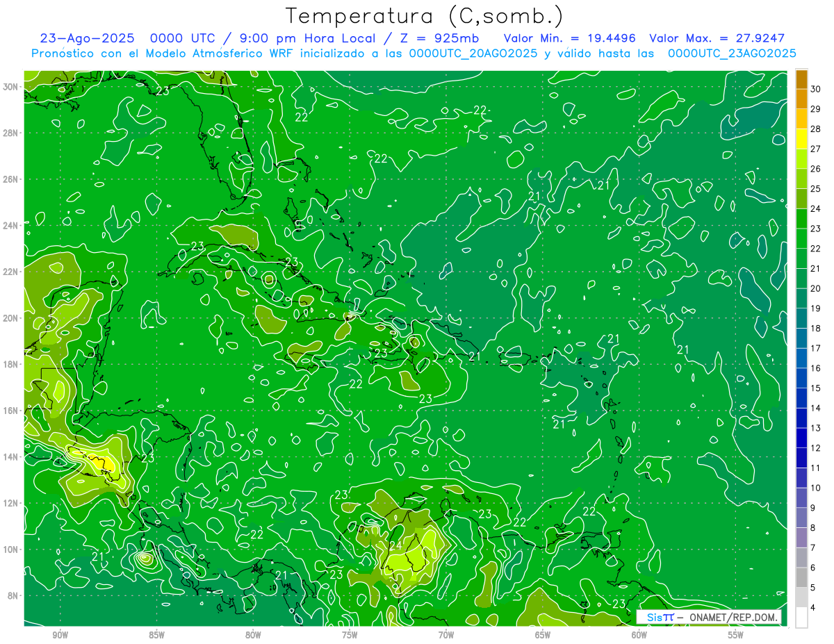Click the '80W' longitude axis label
The image size is (834, 644).
tap(253, 635)
